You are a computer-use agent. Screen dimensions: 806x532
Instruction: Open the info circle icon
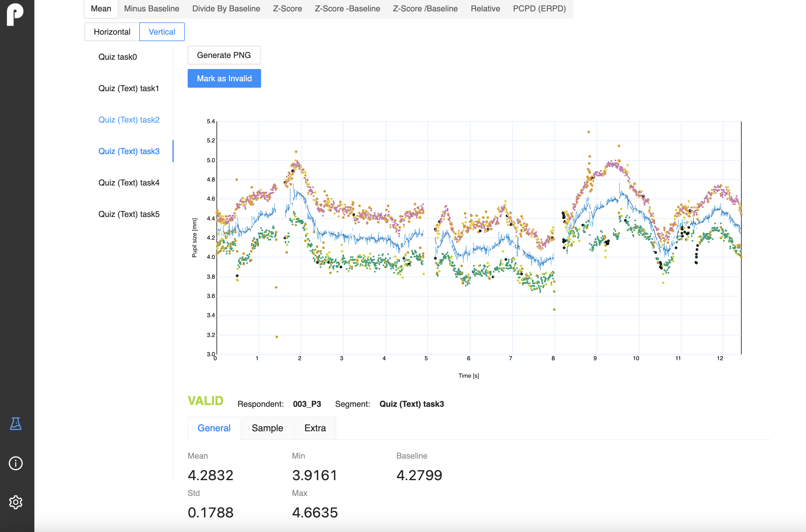(16, 463)
